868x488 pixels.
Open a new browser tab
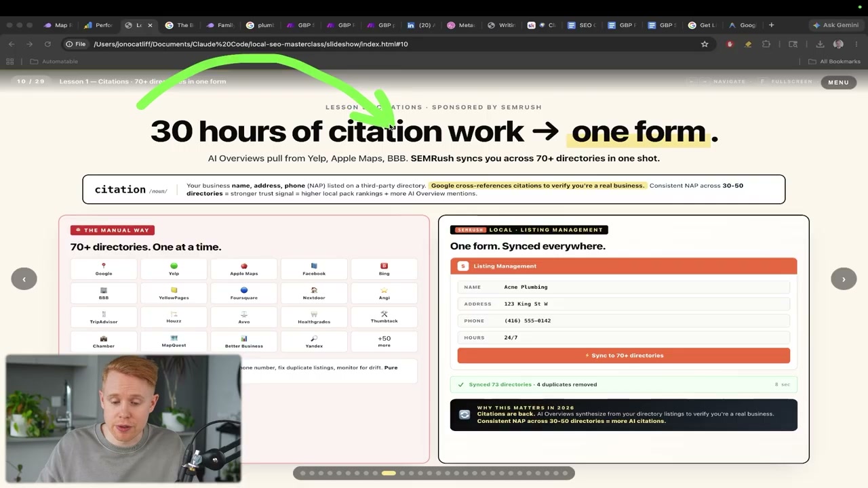(771, 25)
